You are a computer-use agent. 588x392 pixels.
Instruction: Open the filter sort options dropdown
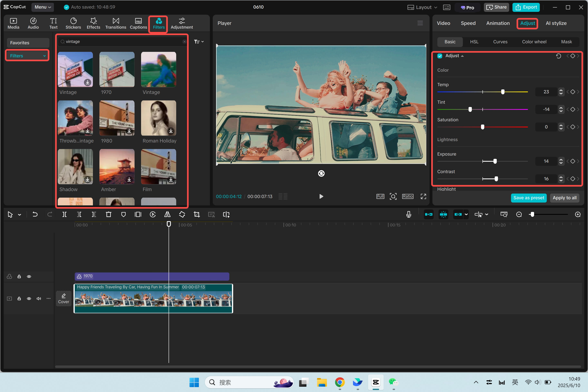click(199, 41)
